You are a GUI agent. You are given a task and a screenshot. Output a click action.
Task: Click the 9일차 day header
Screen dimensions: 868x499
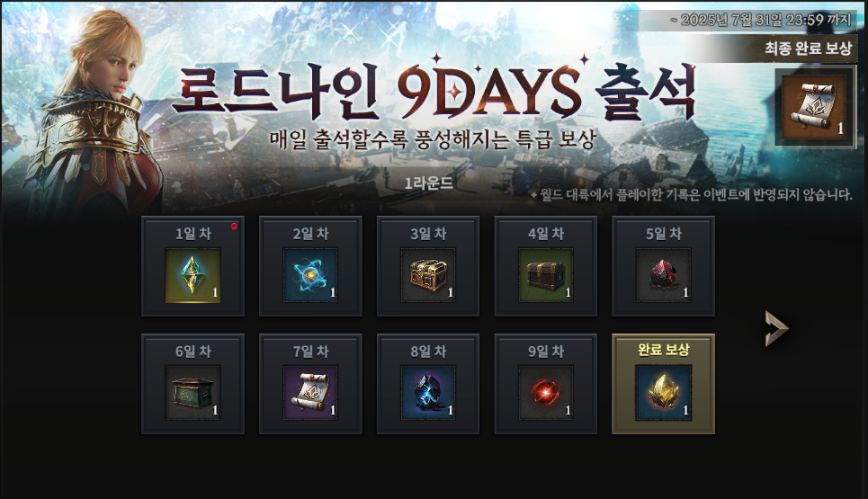pos(546,352)
